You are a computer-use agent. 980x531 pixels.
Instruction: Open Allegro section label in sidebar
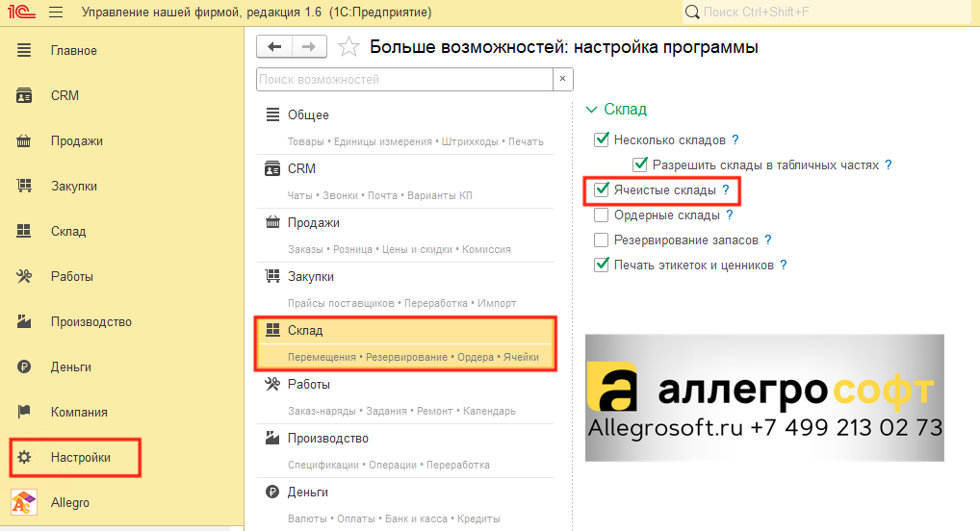(x=70, y=502)
